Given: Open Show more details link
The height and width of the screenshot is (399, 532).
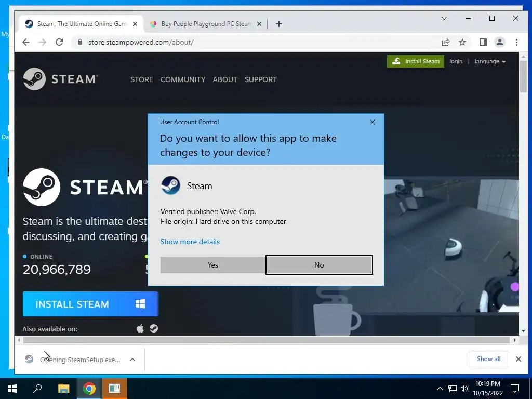Looking at the screenshot, I should [x=190, y=242].
